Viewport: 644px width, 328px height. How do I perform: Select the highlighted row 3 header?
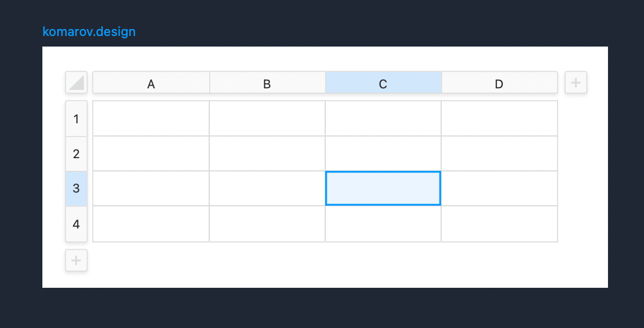click(76, 188)
